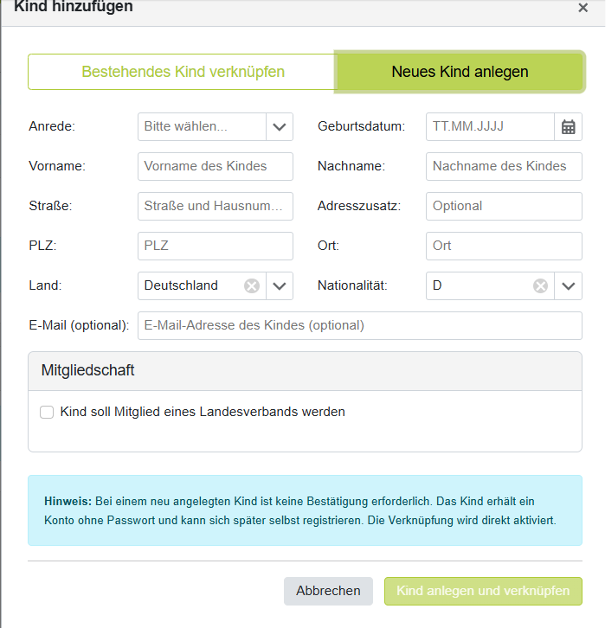Focus the Adresszusatz optional field
The height and width of the screenshot is (628, 606).
(503, 206)
